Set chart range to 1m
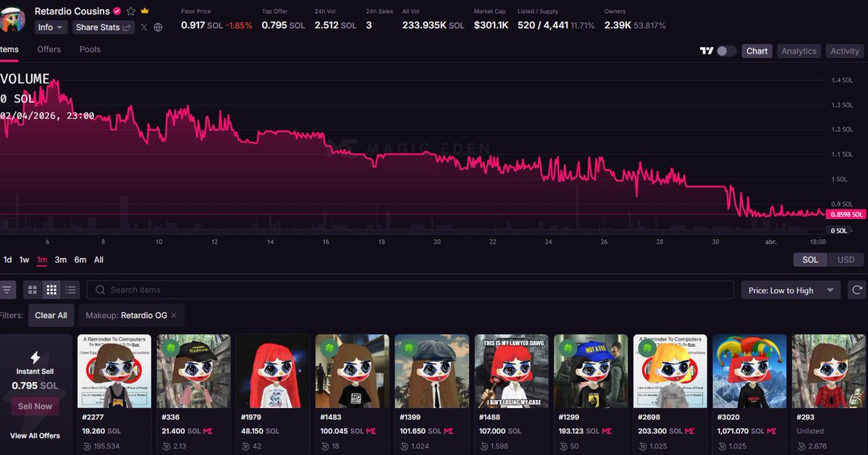This screenshot has width=868, height=455. pos(42,260)
